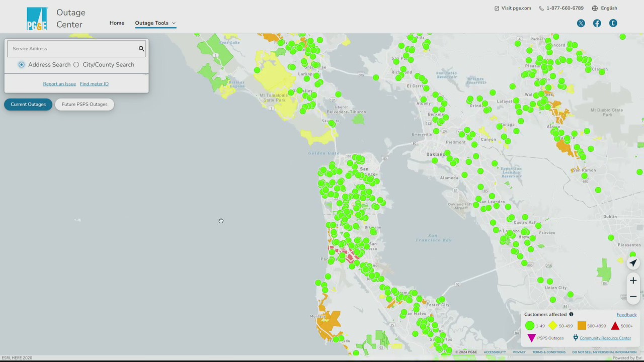Open Customers affected help question mark

[x=571, y=314]
